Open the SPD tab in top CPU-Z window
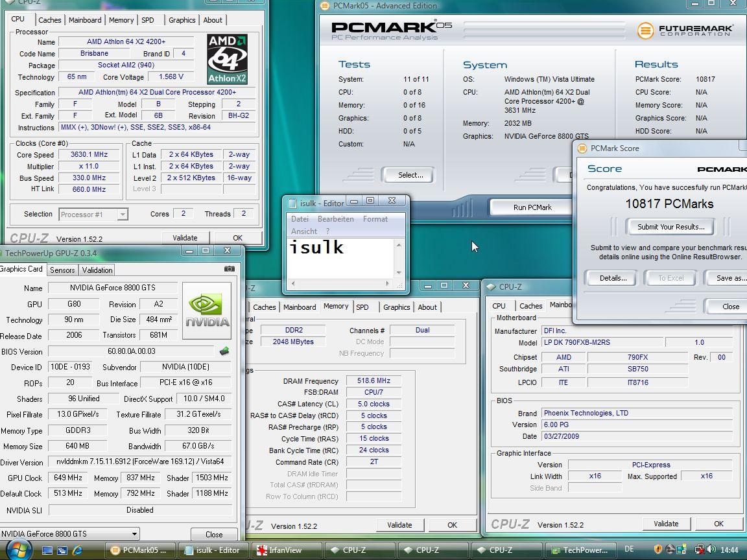The height and width of the screenshot is (560, 747). tap(148, 20)
